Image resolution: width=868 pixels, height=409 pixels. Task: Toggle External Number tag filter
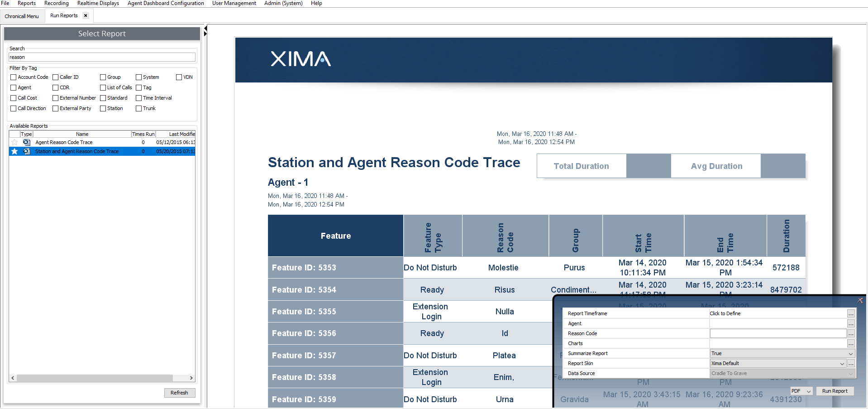click(56, 98)
